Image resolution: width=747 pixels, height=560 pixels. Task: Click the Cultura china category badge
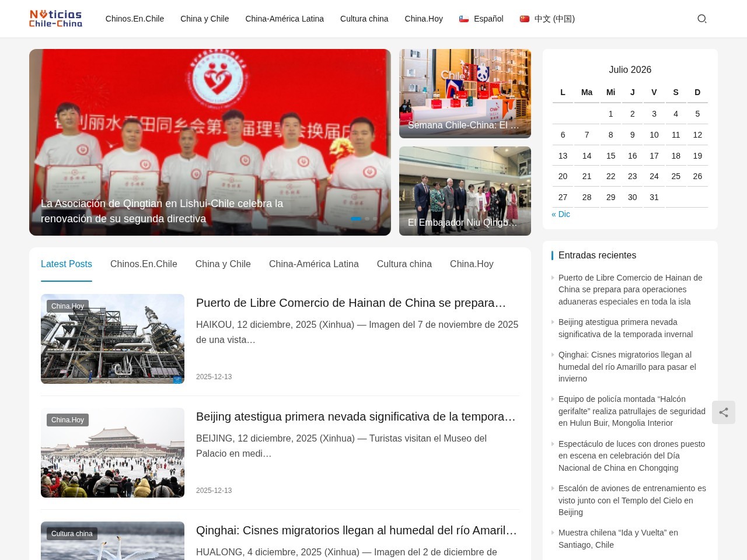coord(72,534)
